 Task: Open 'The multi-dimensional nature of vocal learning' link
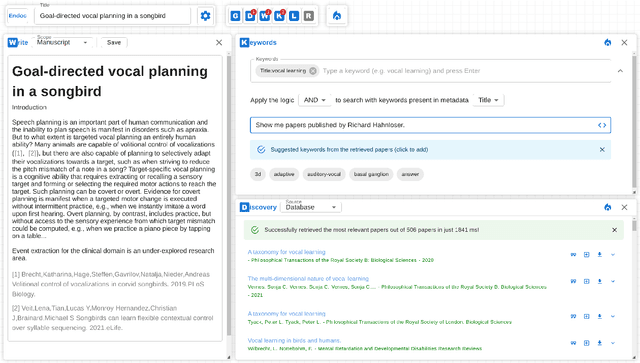pyautogui.click(x=308, y=278)
